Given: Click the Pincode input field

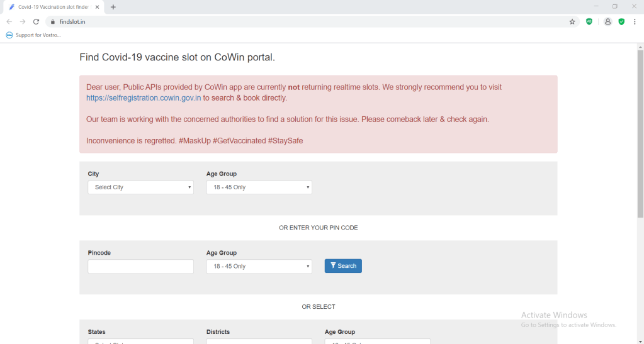Looking at the screenshot, I should pos(140,267).
